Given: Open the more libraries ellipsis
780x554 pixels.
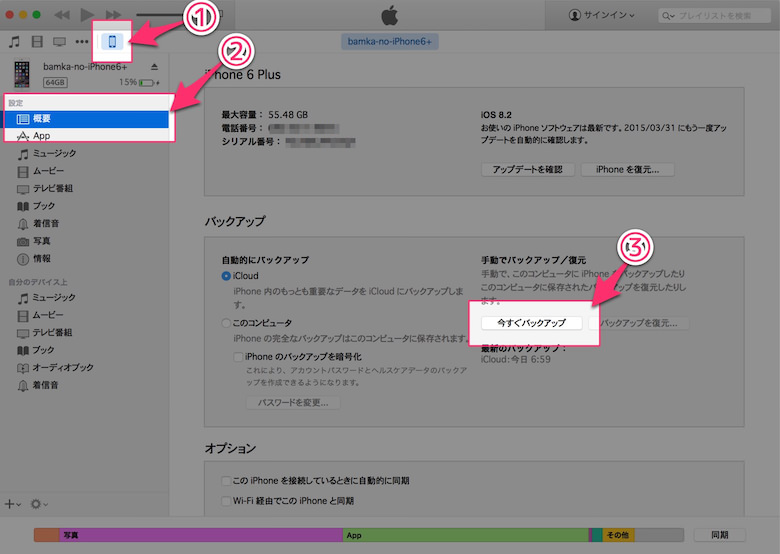Looking at the screenshot, I should pyautogui.click(x=82, y=42).
